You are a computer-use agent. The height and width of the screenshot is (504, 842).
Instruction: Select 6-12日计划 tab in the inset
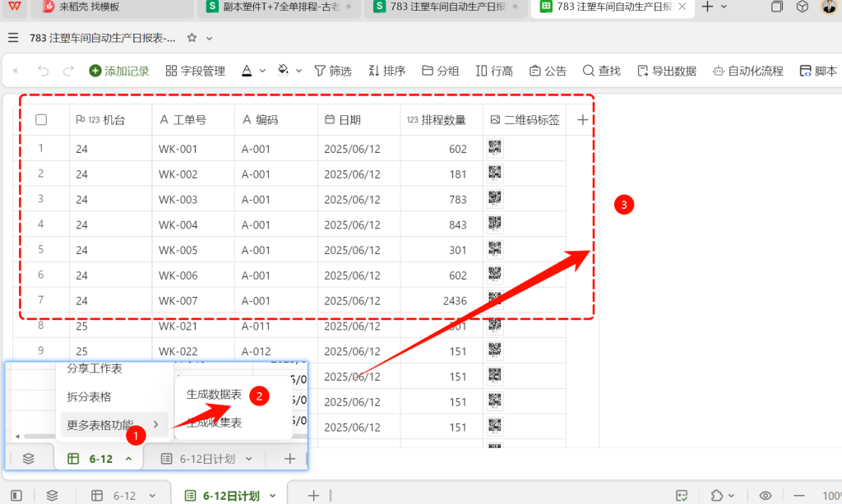point(207,459)
